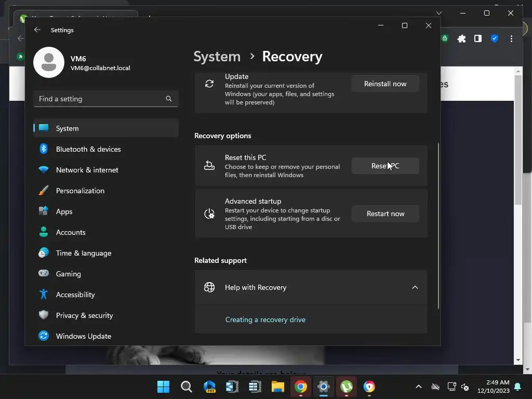Click the Accessibility figure icon
Screen dimensions: 532x399
pos(44,294)
